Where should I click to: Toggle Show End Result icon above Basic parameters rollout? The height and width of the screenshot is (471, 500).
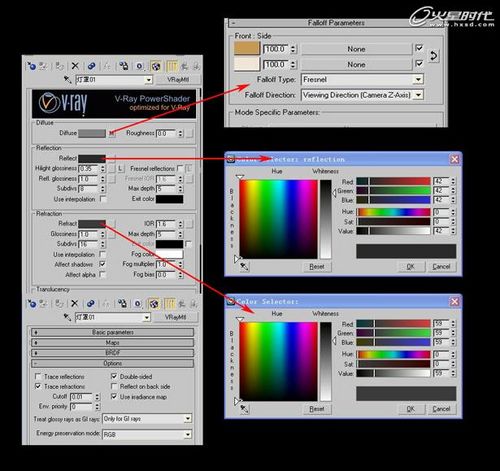pyautogui.click(x=170, y=304)
